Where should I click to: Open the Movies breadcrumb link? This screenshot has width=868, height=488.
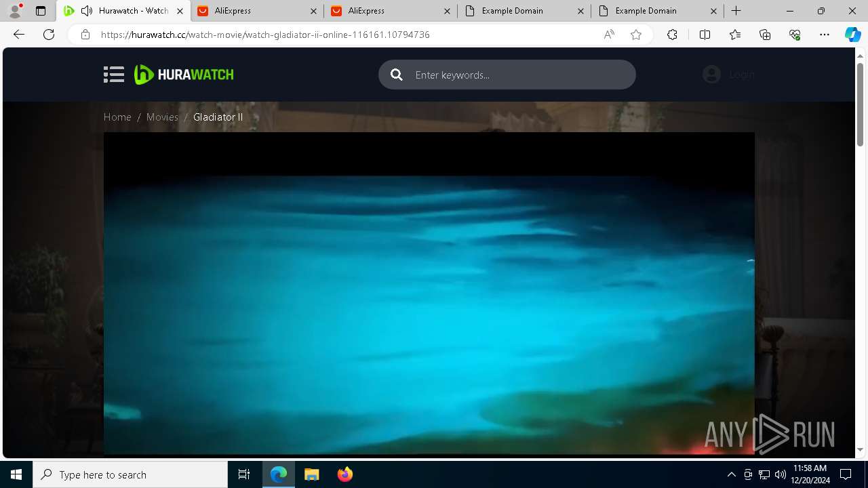click(162, 117)
